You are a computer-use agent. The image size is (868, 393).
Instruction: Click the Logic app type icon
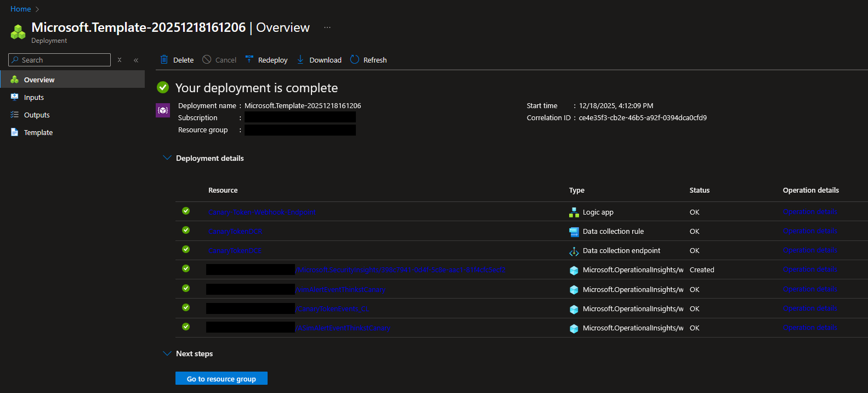[x=574, y=212]
